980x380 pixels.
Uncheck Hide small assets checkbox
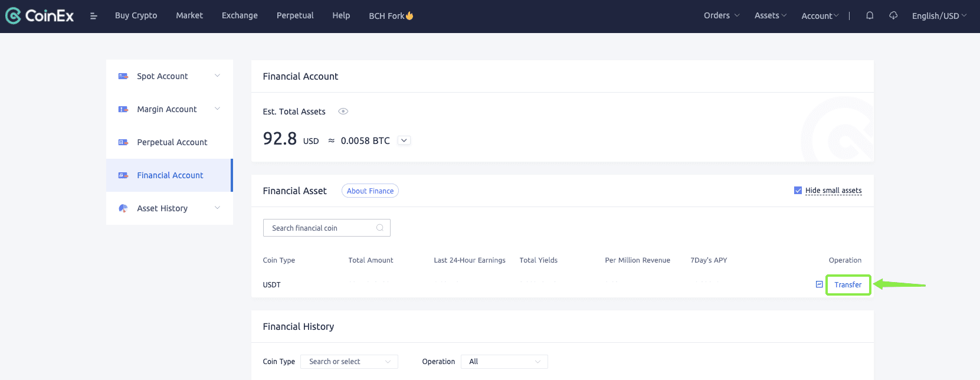798,191
